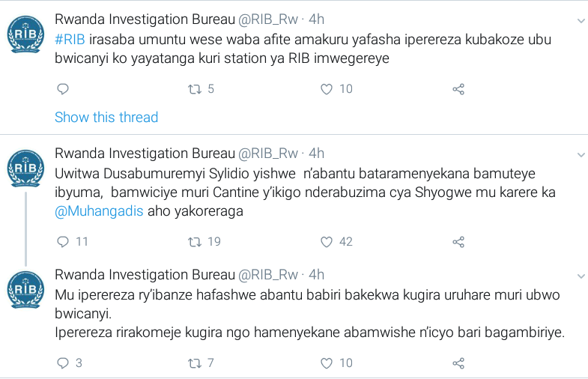Open the #RIB hashtag link
The width and height of the screenshot is (588, 379).
tap(70, 40)
